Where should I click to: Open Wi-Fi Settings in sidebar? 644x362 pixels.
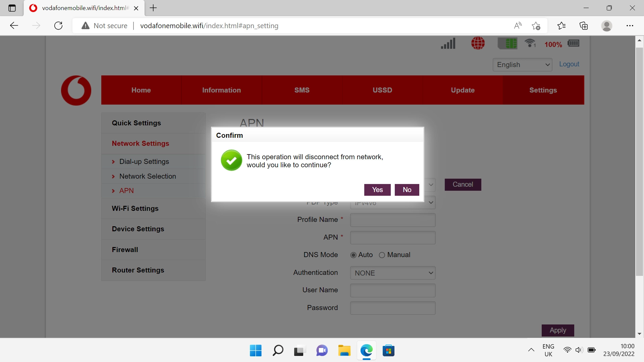(x=135, y=208)
